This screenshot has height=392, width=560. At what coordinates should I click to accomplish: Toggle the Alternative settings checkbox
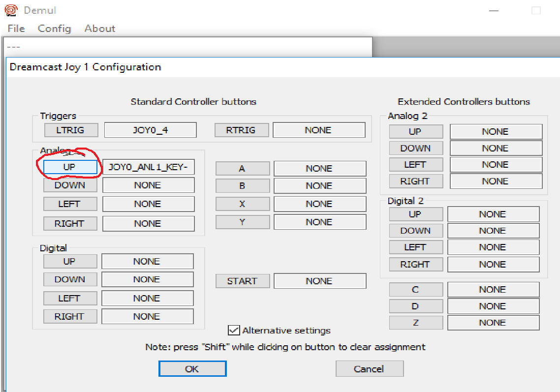coord(234,330)
